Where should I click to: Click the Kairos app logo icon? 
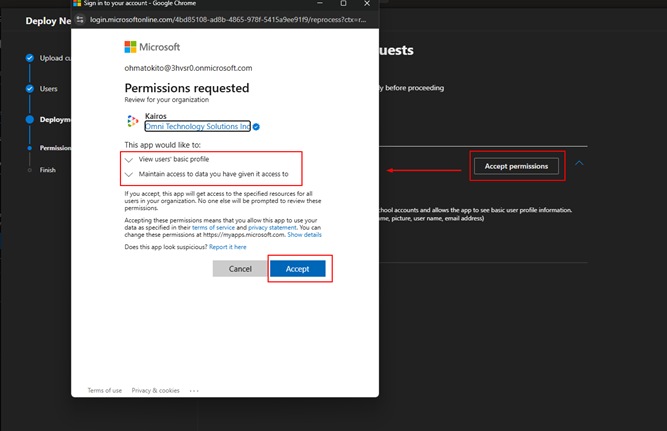tap(132, 121)
